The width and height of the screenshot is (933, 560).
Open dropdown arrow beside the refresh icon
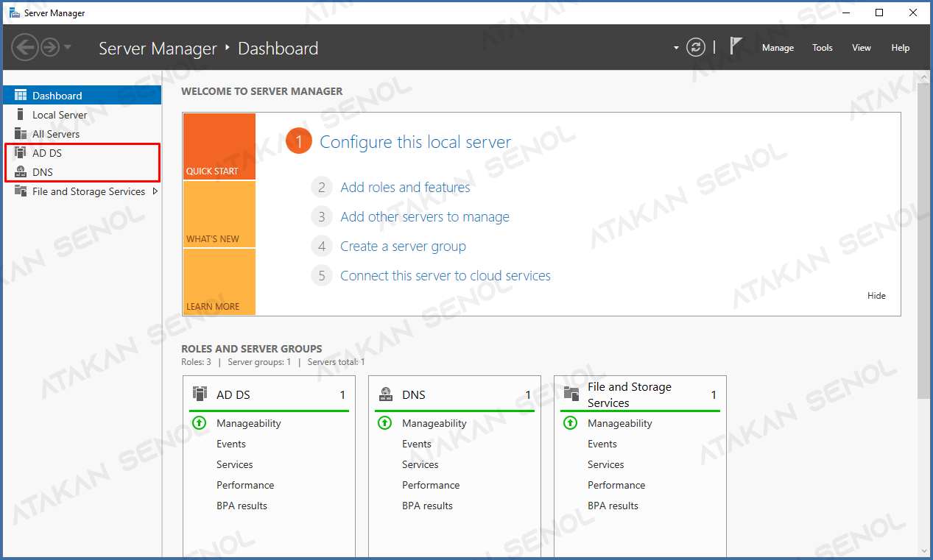tap(676, 49)
